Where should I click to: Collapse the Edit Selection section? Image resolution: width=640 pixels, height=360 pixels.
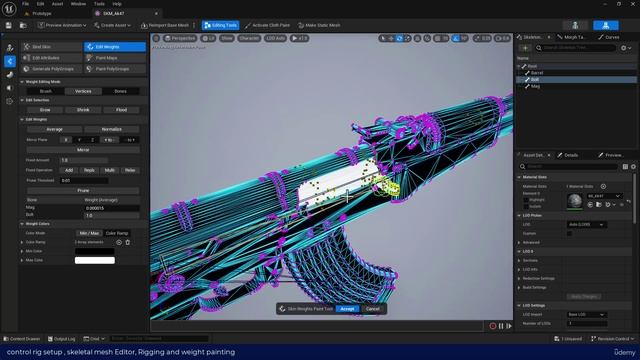(22, 100)
